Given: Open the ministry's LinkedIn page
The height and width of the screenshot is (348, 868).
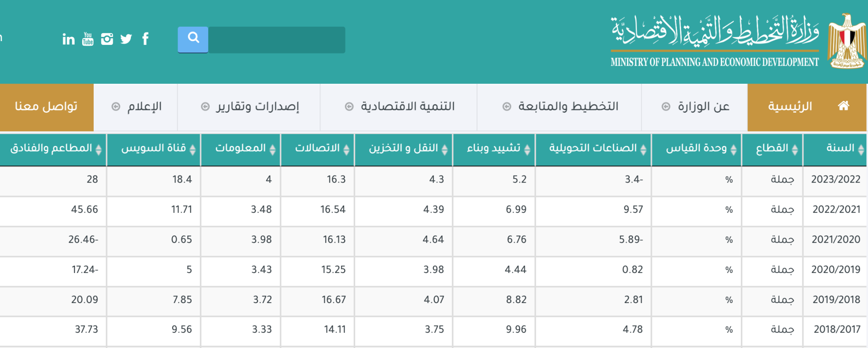Looking at the screenshot, I should [68, 39].
